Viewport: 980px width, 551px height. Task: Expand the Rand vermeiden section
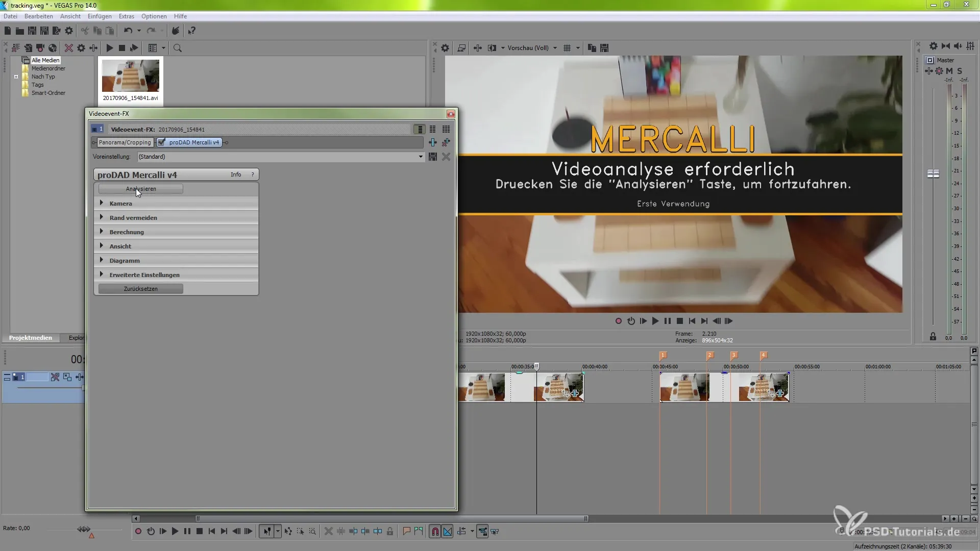click(176, 217)
